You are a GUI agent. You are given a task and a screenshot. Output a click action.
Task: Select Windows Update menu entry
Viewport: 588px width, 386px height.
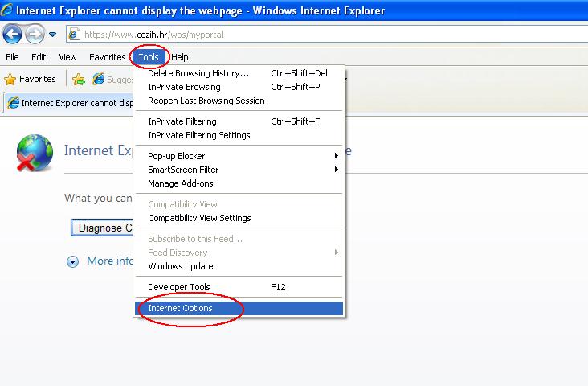coord(239,266)
